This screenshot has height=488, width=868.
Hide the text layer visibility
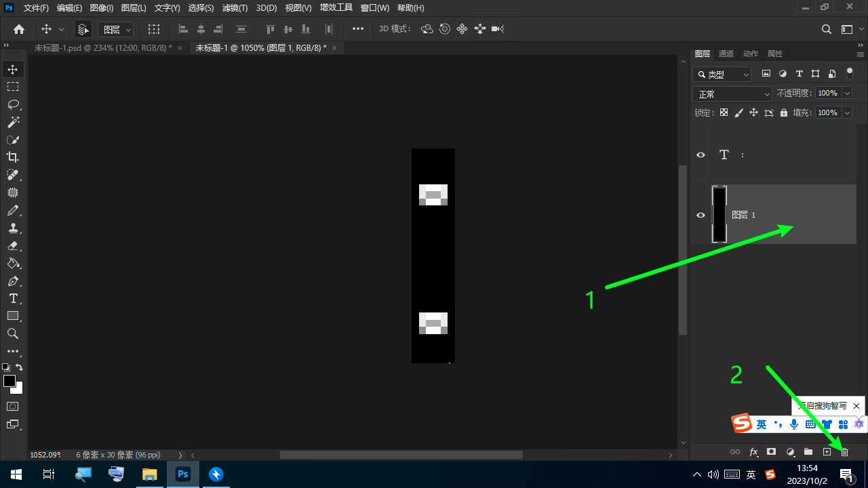click(x=701, y=155)
